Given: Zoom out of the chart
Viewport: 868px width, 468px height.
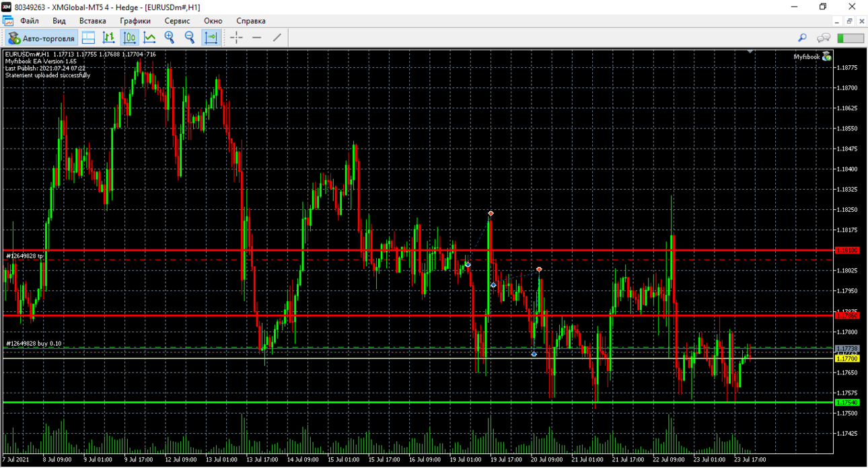Looking at the screenshot, I should 190,38.
